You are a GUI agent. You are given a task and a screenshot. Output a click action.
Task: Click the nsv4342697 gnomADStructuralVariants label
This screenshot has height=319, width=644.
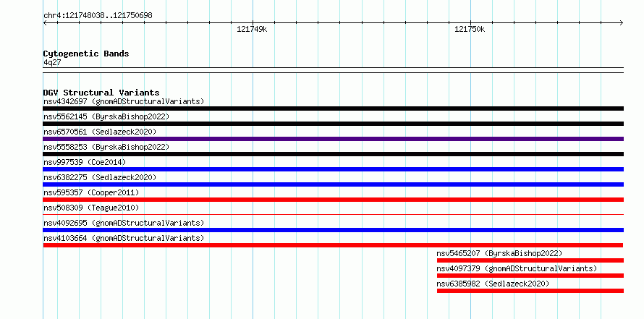124,101
